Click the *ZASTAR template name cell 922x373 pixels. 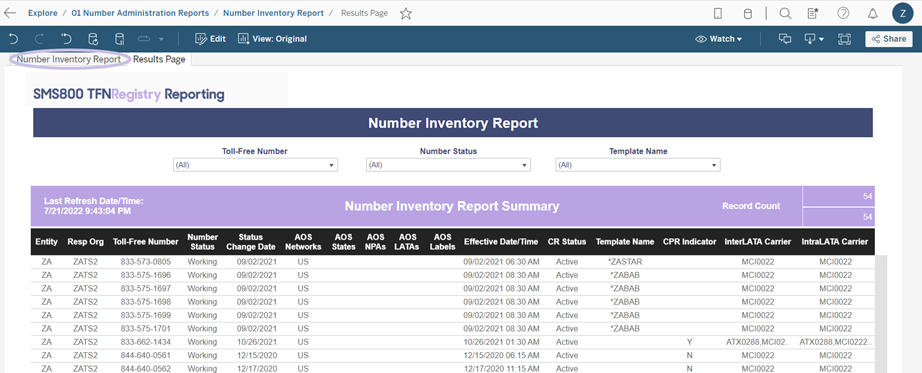pos(625,262)
